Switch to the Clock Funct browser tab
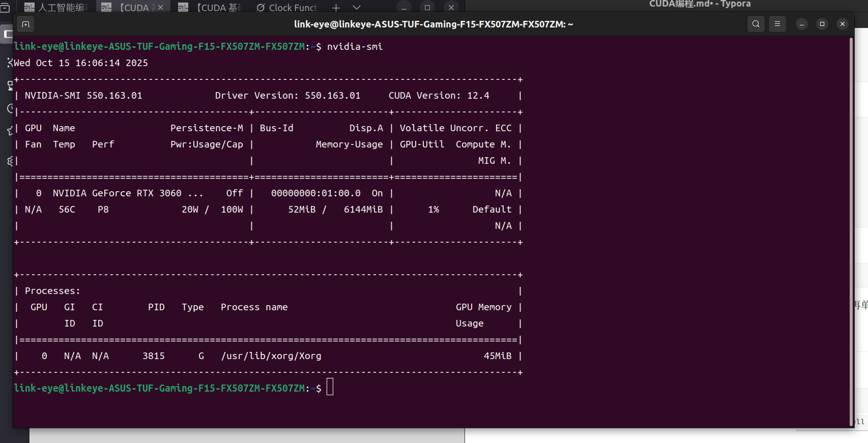The width and height of the screenshot is (868, 443). tap(287, 8)
